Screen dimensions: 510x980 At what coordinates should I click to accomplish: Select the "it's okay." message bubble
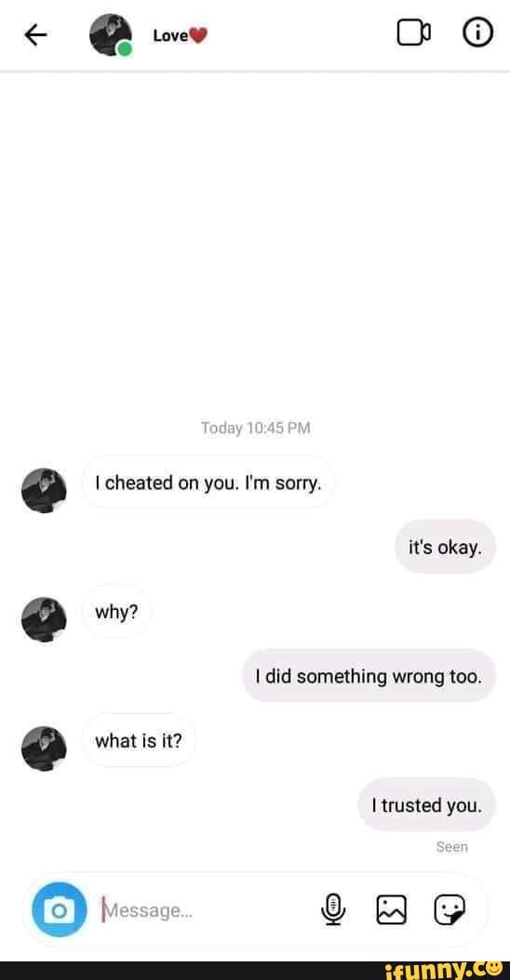click(445, 547)
